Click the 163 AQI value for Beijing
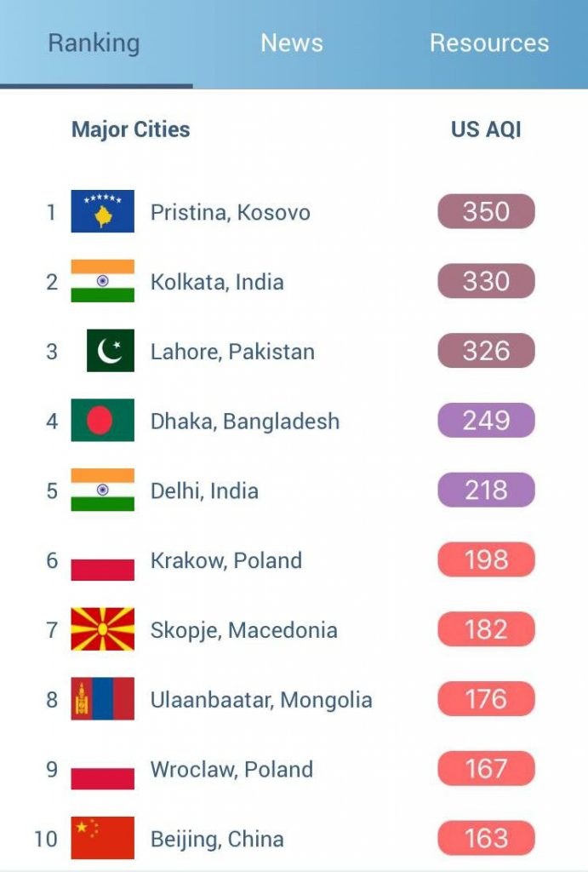Viewport: 588px width, 872px height. [484, 838]
